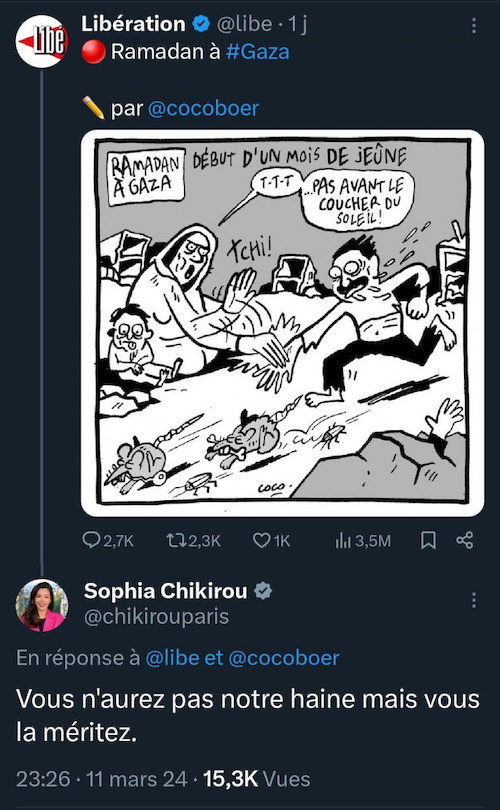Image resolution: width=500 pixels, height=810 pixels.
Task: Open Libération's display name
Action: tap(133, 24)
